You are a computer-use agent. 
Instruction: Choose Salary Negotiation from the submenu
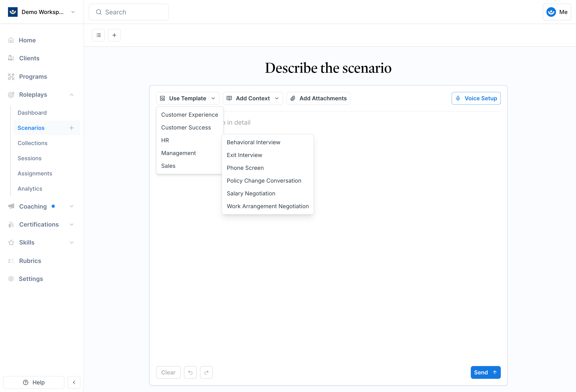251,193
